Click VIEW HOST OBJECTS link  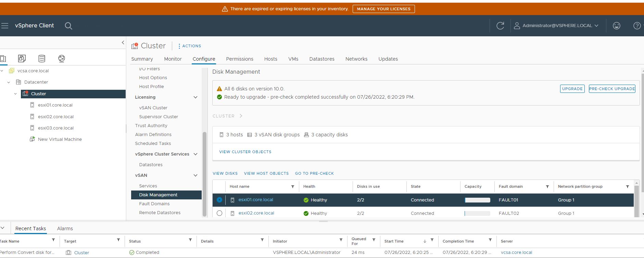266,173
